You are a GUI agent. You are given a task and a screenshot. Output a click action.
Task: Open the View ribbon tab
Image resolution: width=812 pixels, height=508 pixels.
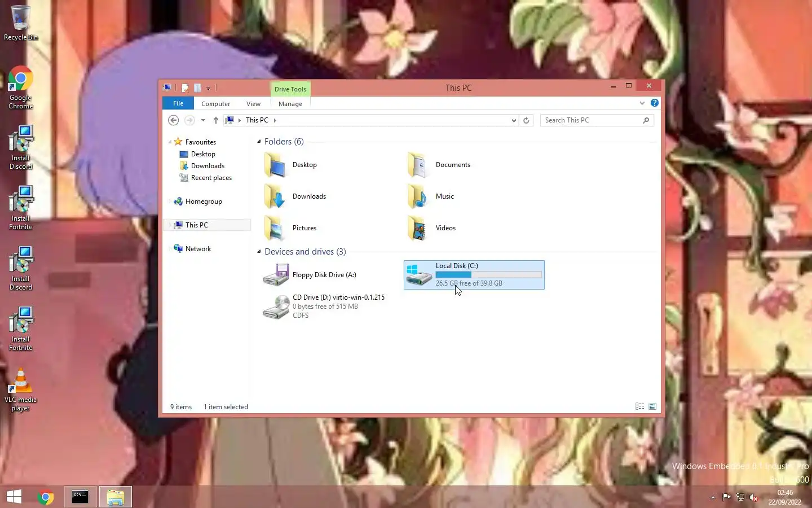tap(253, 103)
